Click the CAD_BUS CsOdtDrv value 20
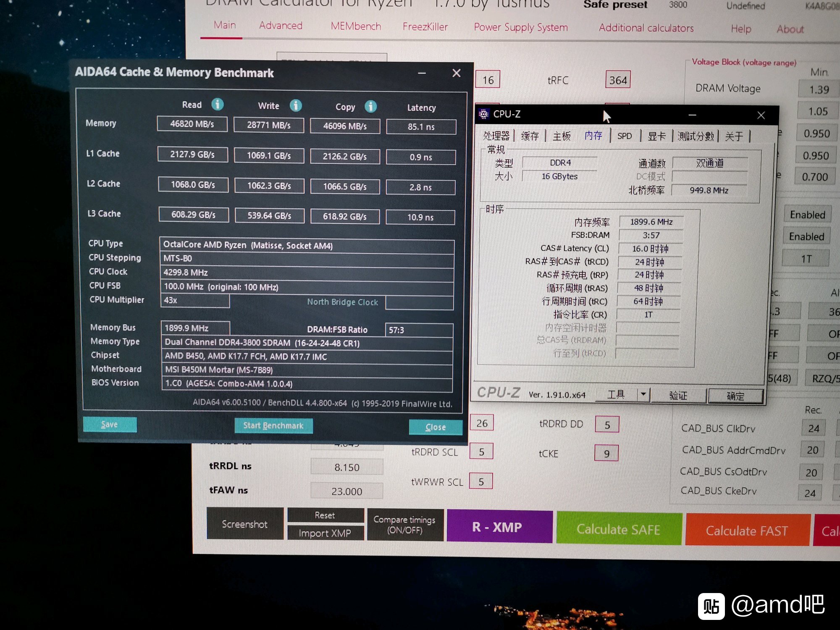 811,472
